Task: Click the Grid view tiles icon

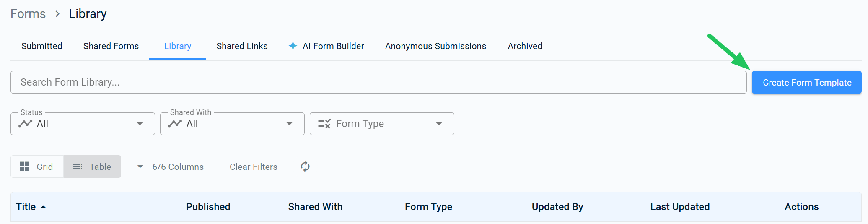Action: click(25, 167)
